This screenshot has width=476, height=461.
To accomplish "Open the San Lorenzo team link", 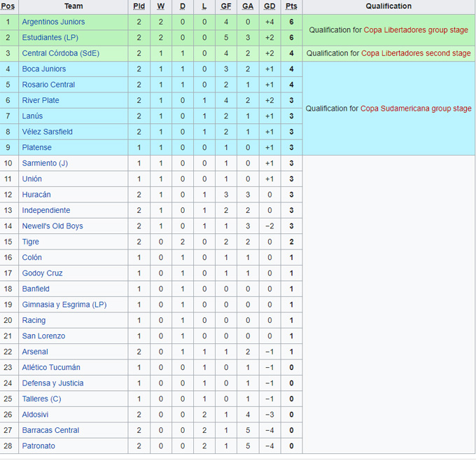I will pos(43,336).
